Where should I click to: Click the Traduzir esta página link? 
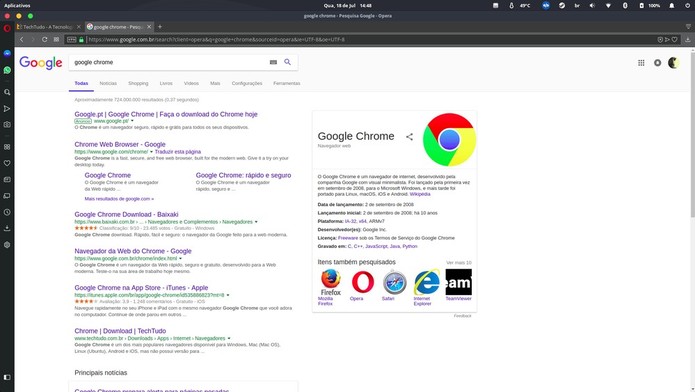(178, 152)
